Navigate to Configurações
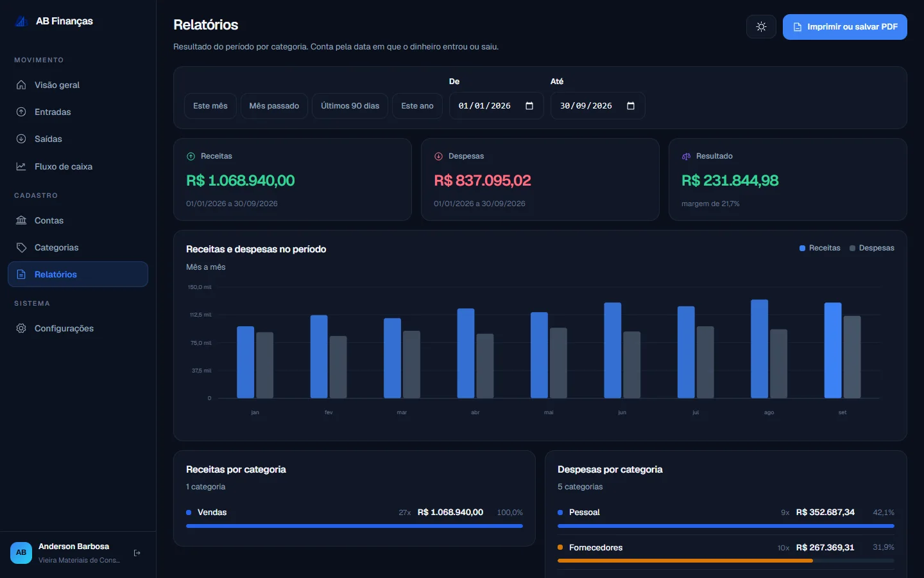This screenshot has height=578, width=924. [78, 328]
